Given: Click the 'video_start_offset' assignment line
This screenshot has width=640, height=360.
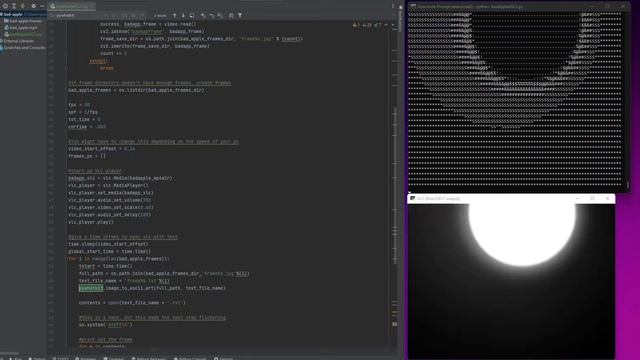Looking at the screenshot, I should point(101,149).
